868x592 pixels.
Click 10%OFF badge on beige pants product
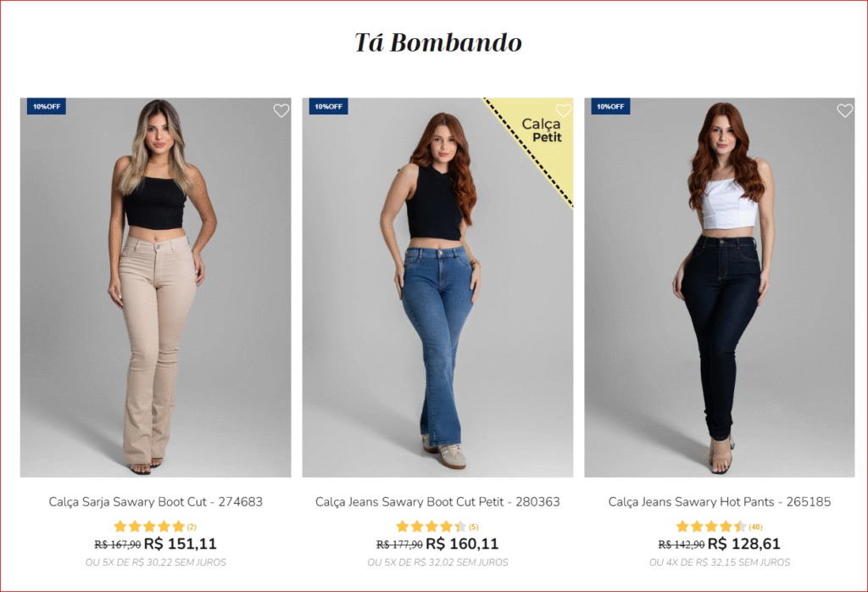click(47, 106)
